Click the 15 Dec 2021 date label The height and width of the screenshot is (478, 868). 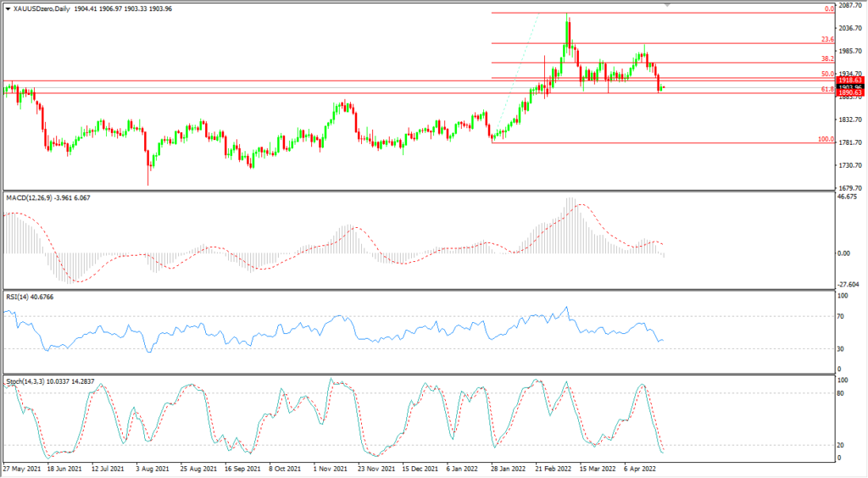[x=420, y=469]
